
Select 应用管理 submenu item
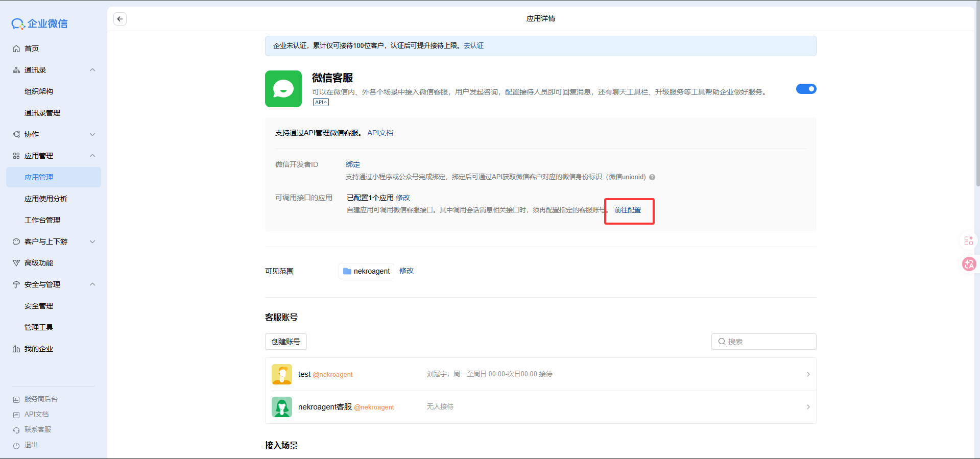[x=54, y=177]
